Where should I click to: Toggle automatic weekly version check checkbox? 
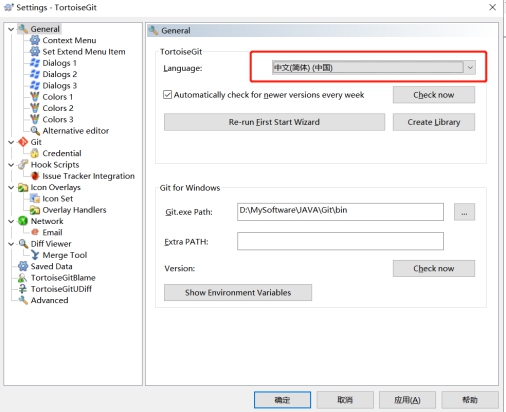[167, 95]
